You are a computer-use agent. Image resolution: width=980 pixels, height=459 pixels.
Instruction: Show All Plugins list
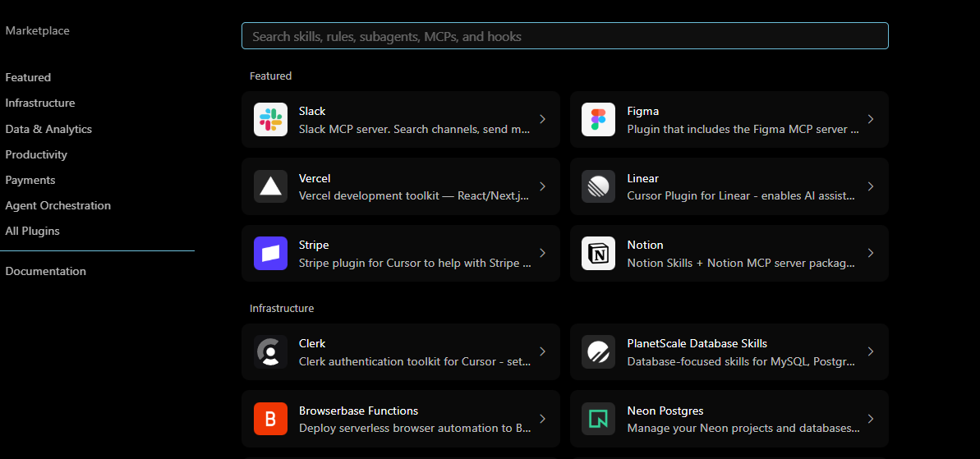(x=33, y=231)
